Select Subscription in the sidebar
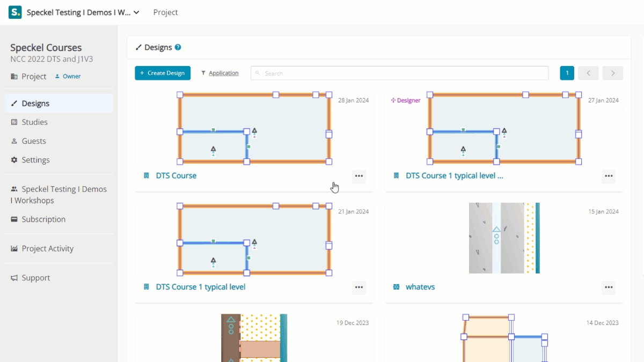Screen dimensions: 644x362 pos(43,219)
